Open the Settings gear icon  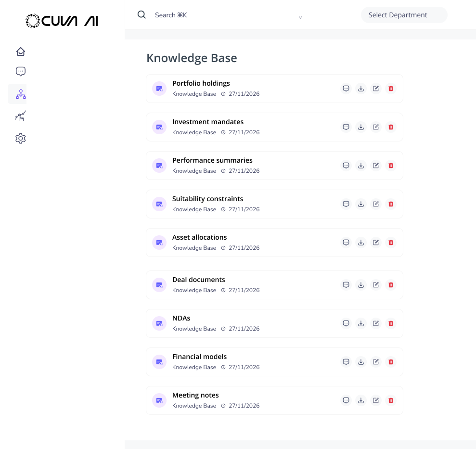point(20,139)
